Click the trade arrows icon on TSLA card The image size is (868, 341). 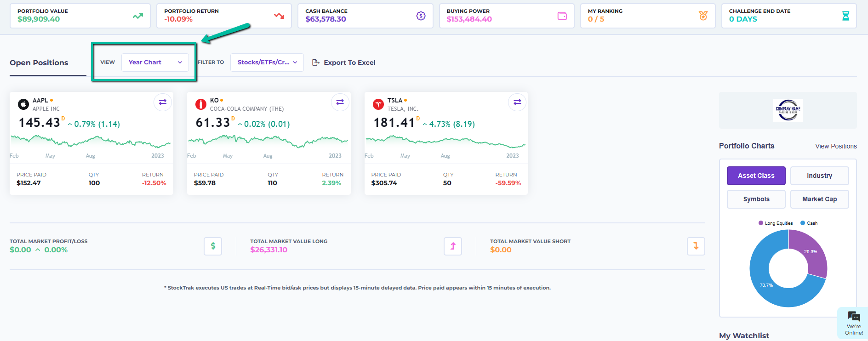point(517,102)
